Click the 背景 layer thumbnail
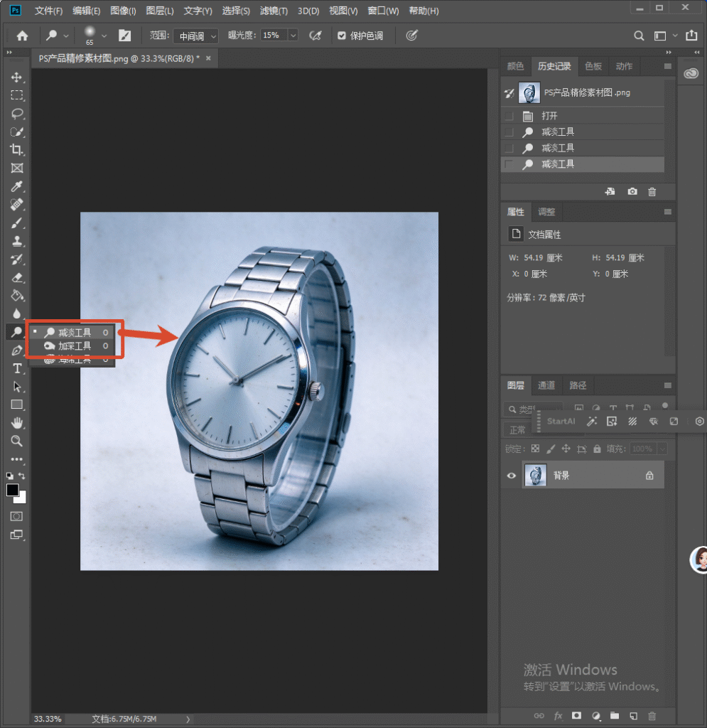The width and height of the screenshot is (707, 728). click(535, 475)
